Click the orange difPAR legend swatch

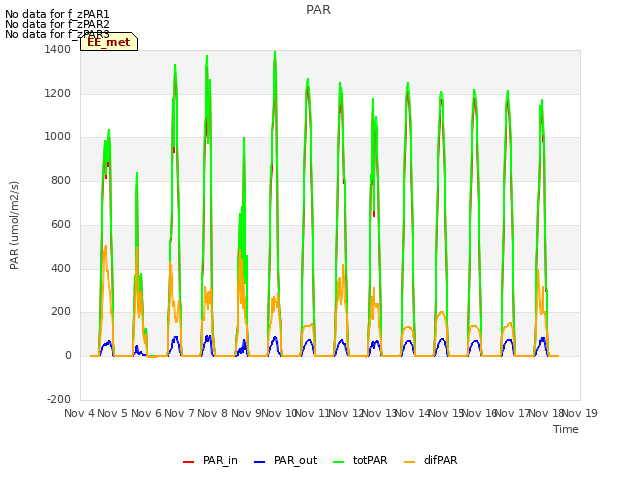409,462
